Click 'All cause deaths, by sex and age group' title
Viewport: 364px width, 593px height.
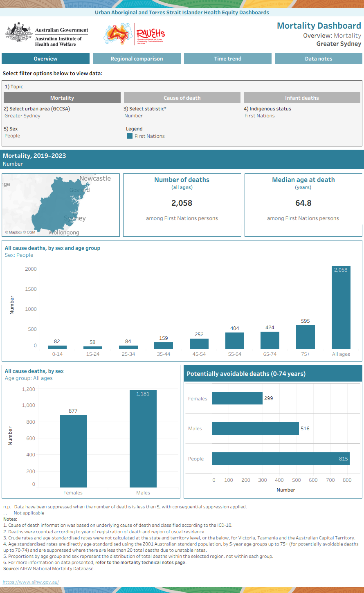tap(52, 248)
